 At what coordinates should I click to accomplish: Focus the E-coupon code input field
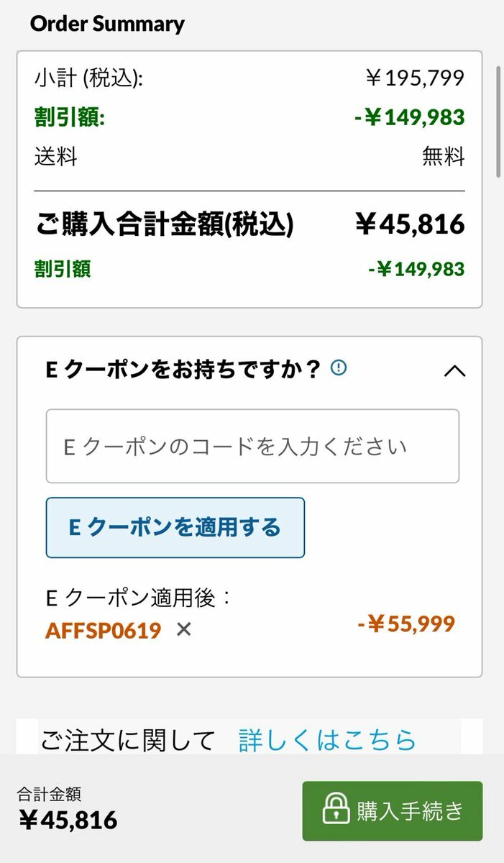coord(252,446)
